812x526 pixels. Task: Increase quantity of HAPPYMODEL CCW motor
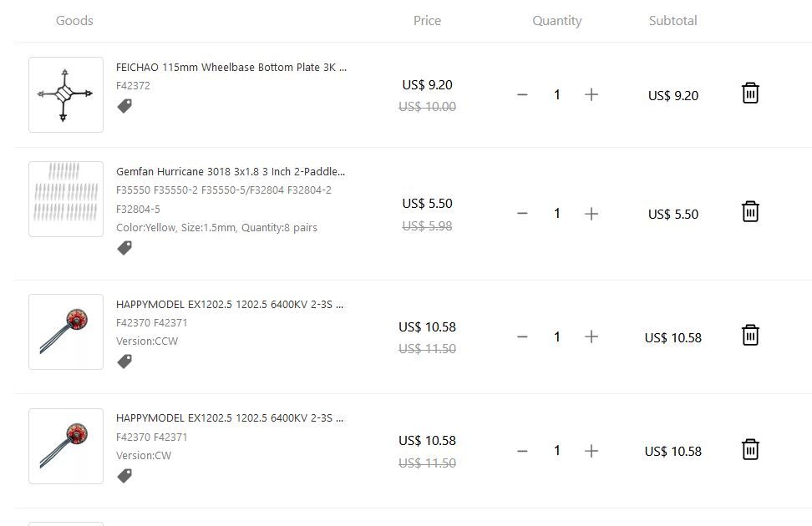tap(591, 336)
